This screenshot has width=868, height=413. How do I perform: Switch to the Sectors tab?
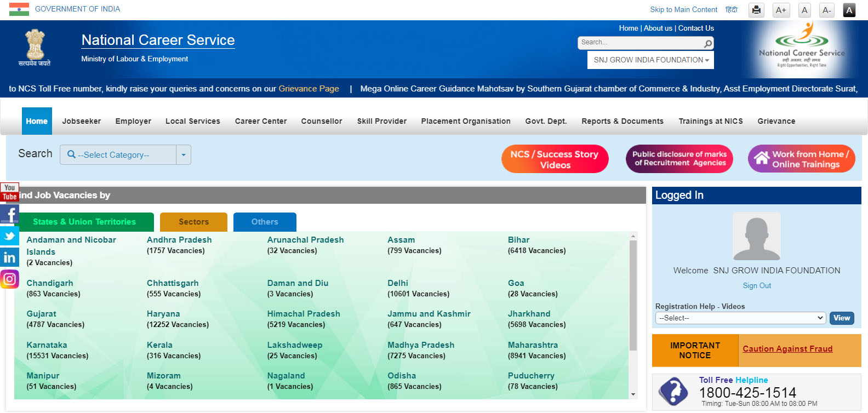coord(193,222)
